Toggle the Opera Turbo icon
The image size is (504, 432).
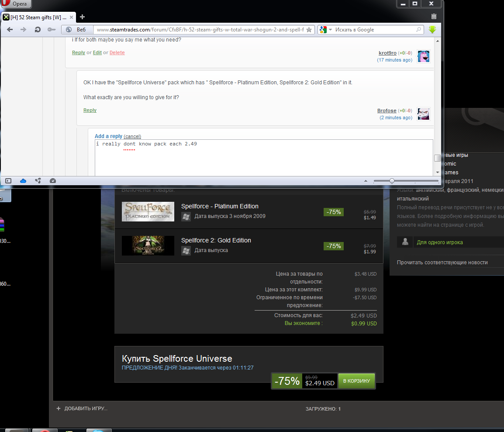(53, 181)
